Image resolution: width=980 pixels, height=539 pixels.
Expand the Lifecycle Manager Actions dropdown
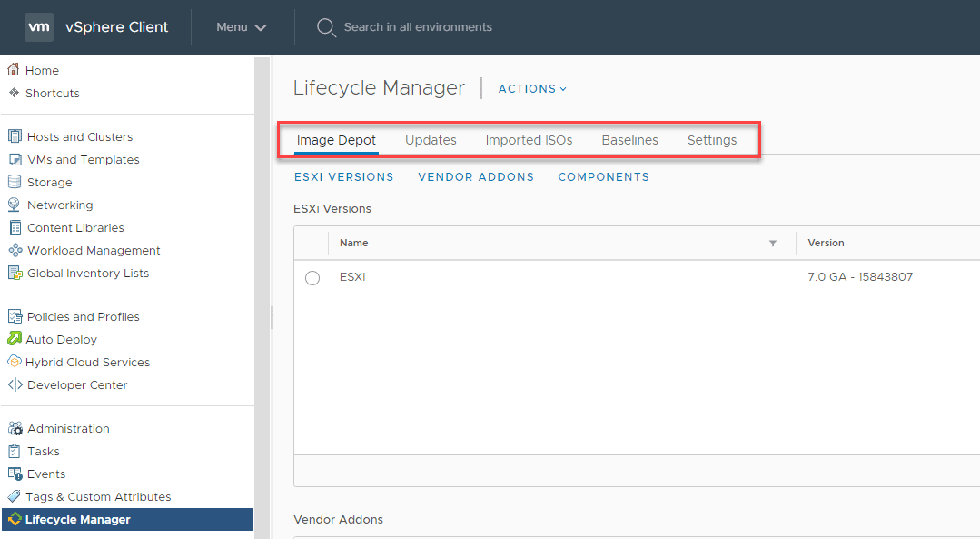(x=532, y=89)
